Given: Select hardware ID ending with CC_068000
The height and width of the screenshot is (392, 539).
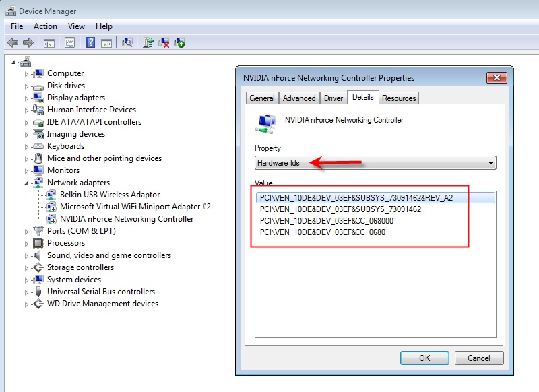Looking at the screenshot, I should pyautogui.click(x=327, y=220).
